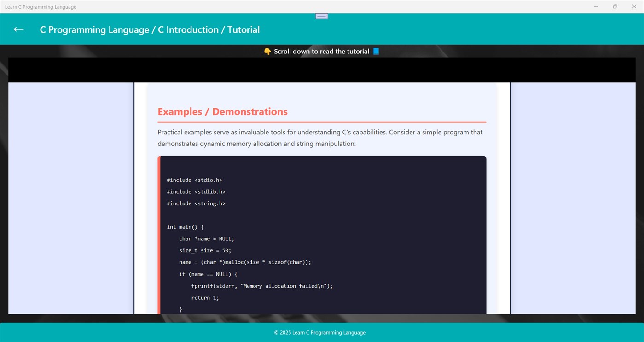The height and width of the screenshot is (342, 644).
Task: Click the book emoji after the scroll prompt
Action: click(x=376, y=51)
